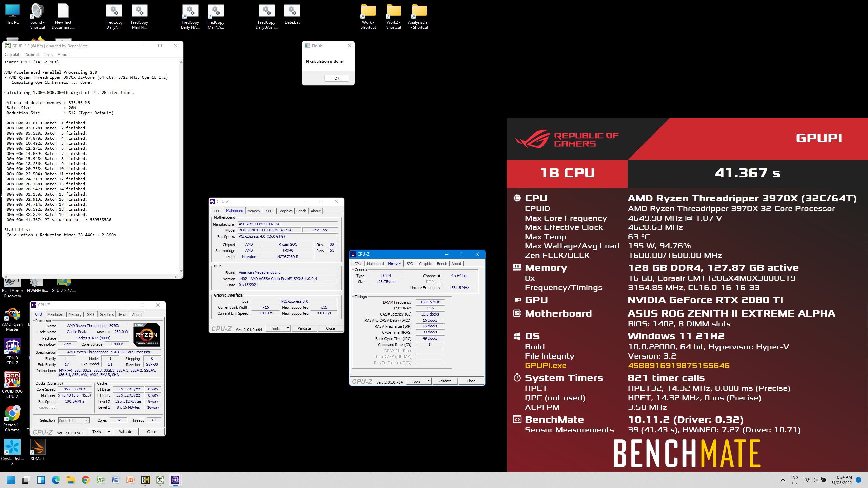The image size is (868, 488).
Task: Open Graphics tab in Mainboard CPU-Z window
Action: pyautogui.click(x=285, y=211)
